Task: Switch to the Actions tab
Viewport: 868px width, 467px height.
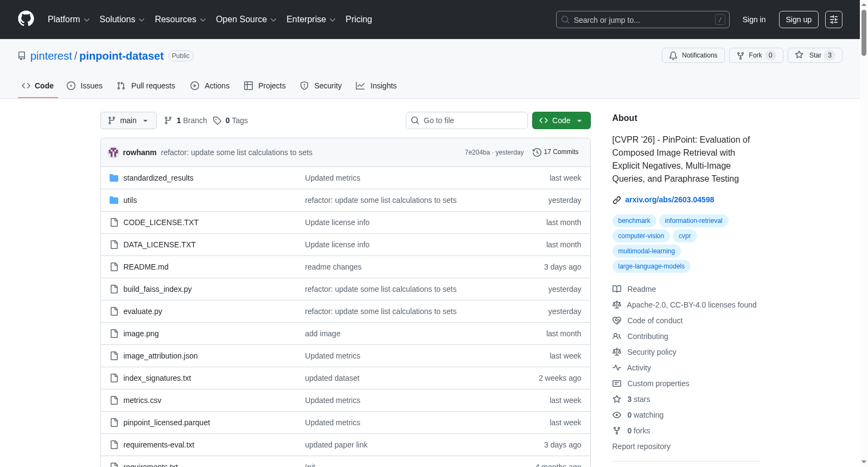Action: [x=210, y=86]
